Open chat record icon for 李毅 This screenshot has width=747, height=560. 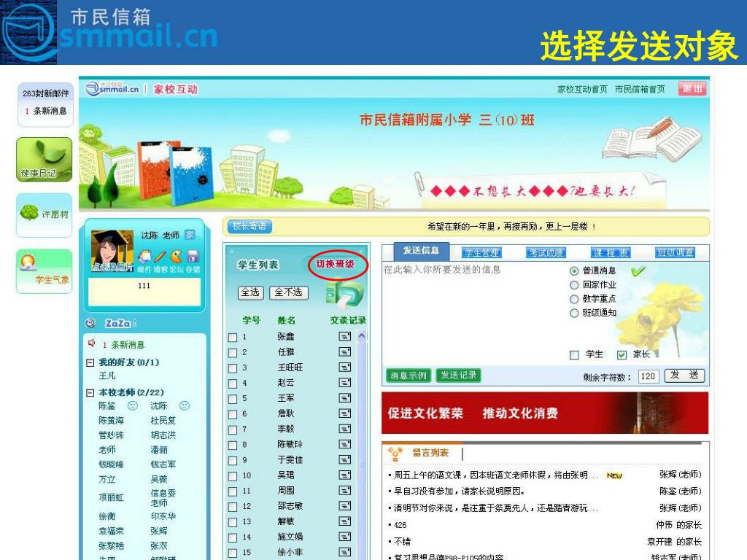click(x=344, y=429)
